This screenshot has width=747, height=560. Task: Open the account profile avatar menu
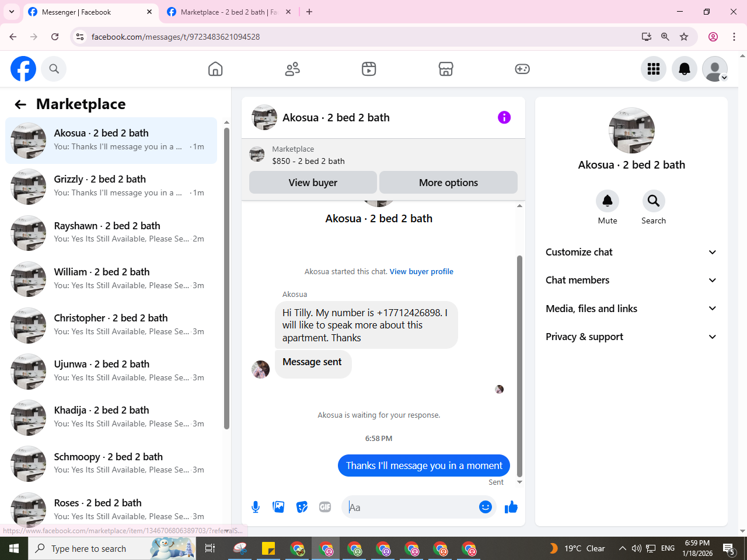(x=715, y=69)
